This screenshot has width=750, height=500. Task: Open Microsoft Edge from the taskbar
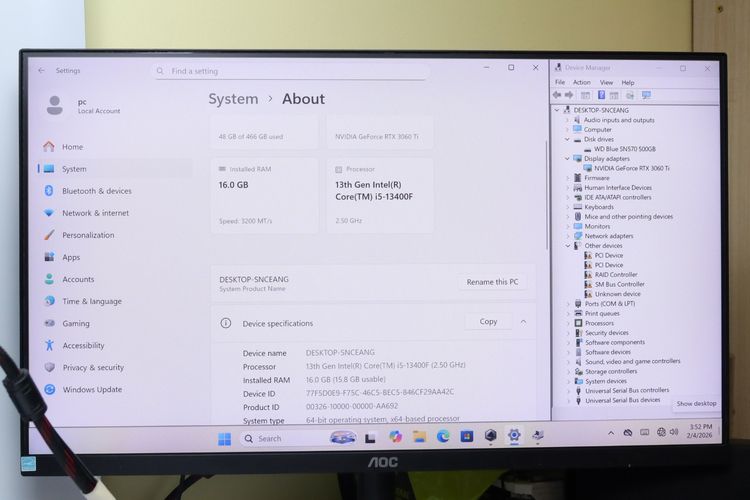click(x=443, y=436)
